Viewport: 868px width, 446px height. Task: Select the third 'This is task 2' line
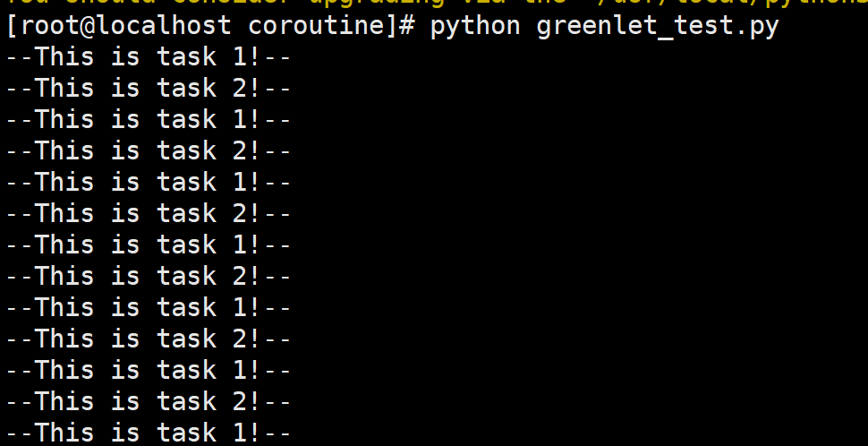coord(149,213)
